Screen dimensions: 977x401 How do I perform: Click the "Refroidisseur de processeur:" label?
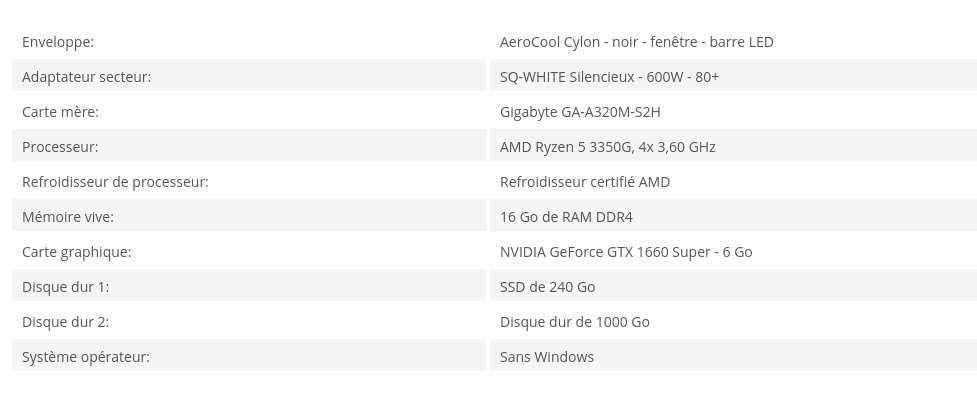[115, 182]
